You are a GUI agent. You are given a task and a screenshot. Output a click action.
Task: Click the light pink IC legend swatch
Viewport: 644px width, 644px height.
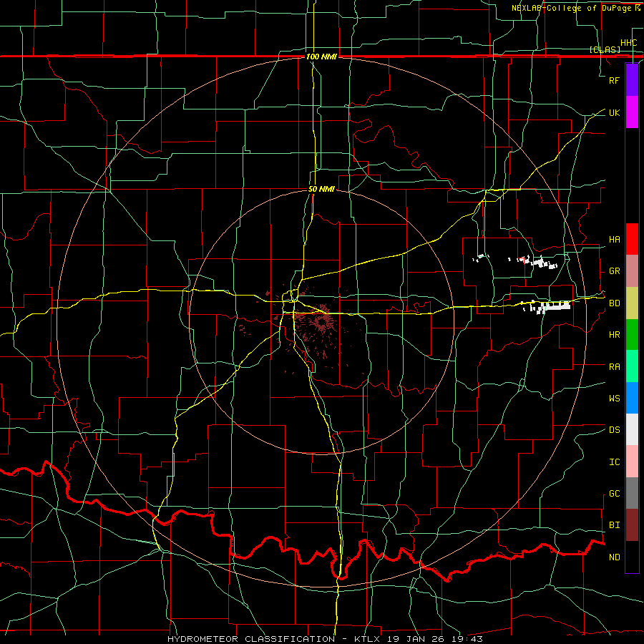[632, 462]
